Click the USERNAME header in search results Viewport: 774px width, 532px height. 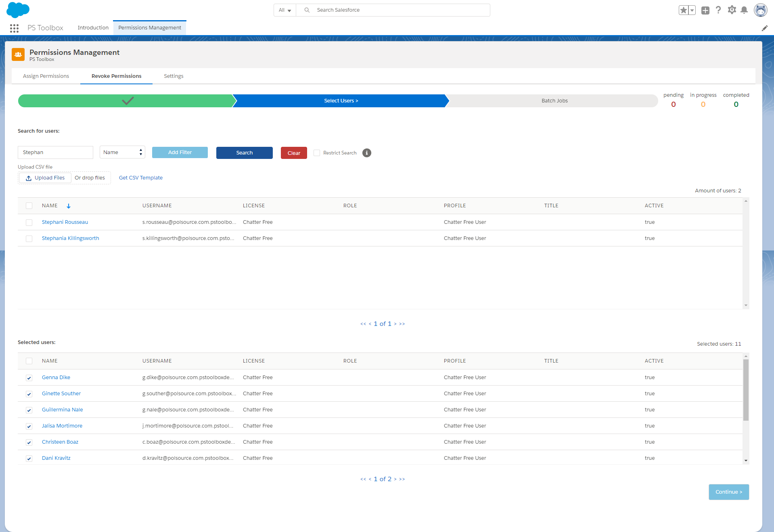tap(157, 206)
